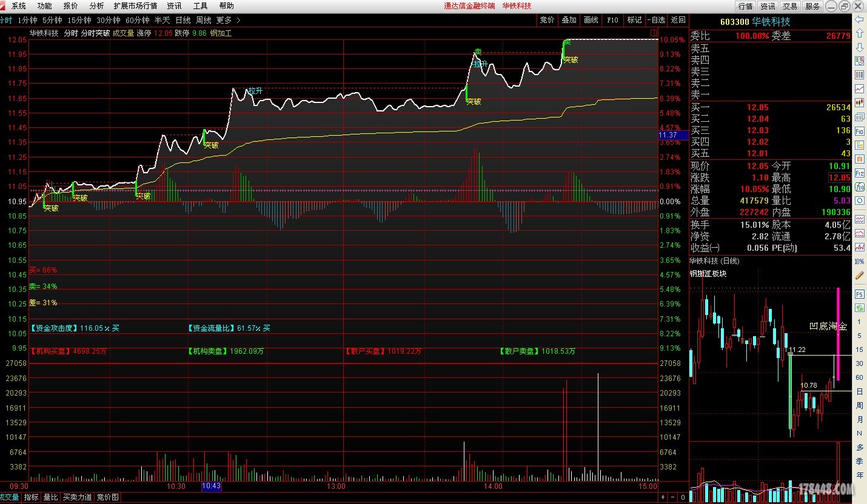The image size is (867, 504).
Task: Switch to the 周线 period tab
Action: tap(203, 20)
